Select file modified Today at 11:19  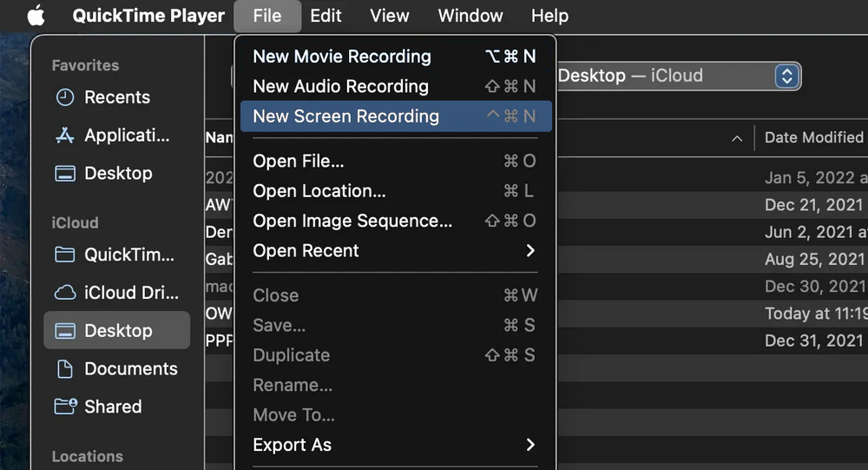[x=816, y=313]
